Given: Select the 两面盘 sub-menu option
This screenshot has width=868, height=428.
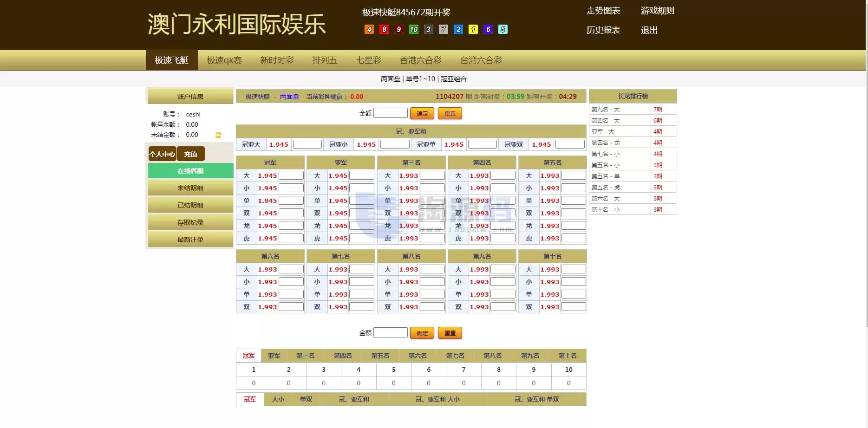Looking at the screenshot, I should coord(391,79).
